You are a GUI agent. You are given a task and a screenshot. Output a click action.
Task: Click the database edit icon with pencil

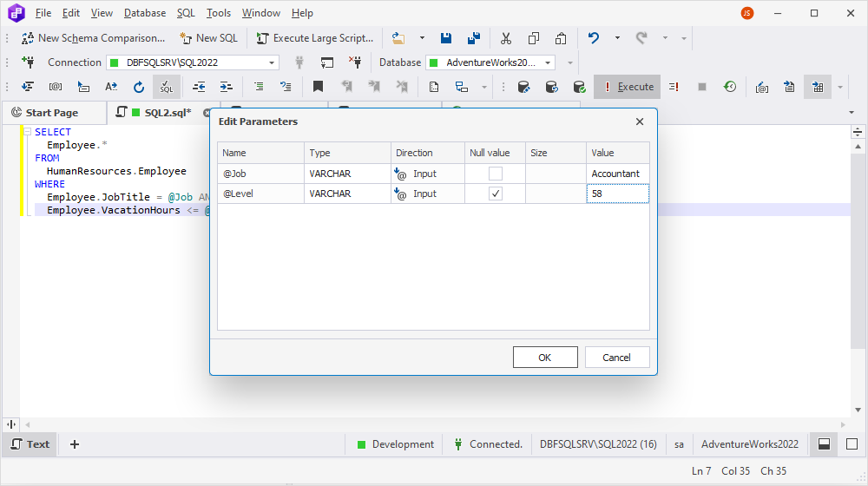coord(523,87)
